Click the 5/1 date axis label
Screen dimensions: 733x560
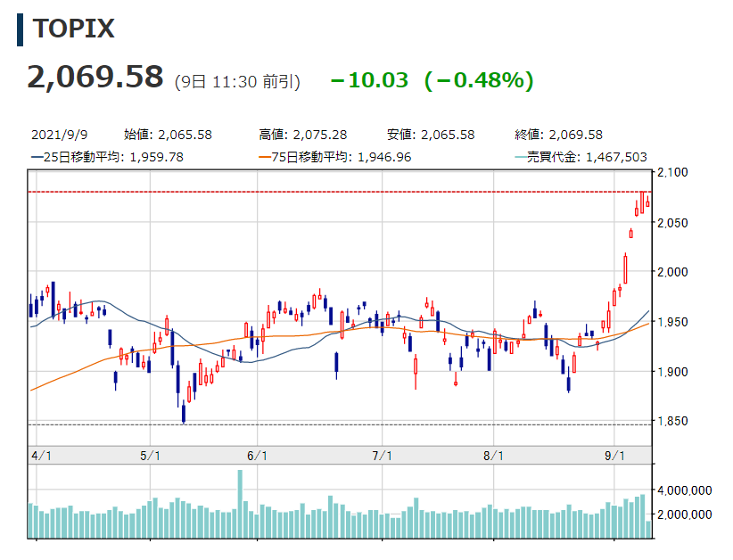tap(150, 456)
